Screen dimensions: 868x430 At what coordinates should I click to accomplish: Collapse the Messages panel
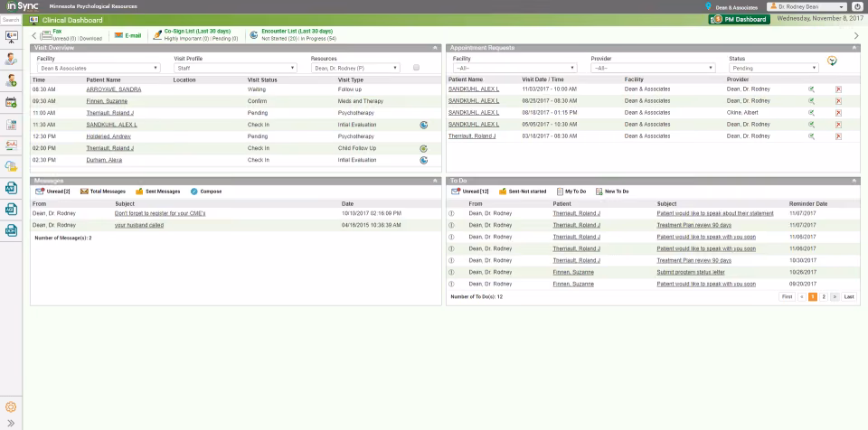435,181
